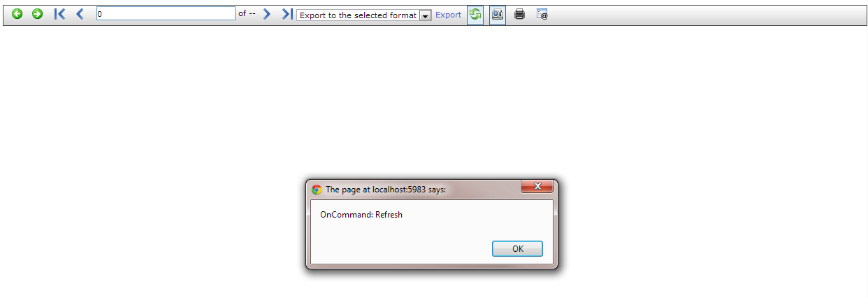Click the green navigate back arrow
This screenshot has width=868, height=298.
(x=17, y=14)
